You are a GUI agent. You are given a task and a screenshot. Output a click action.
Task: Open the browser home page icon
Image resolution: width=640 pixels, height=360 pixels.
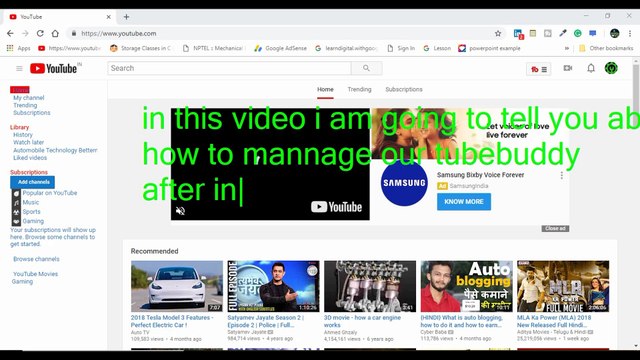click(x=55, y=33)
